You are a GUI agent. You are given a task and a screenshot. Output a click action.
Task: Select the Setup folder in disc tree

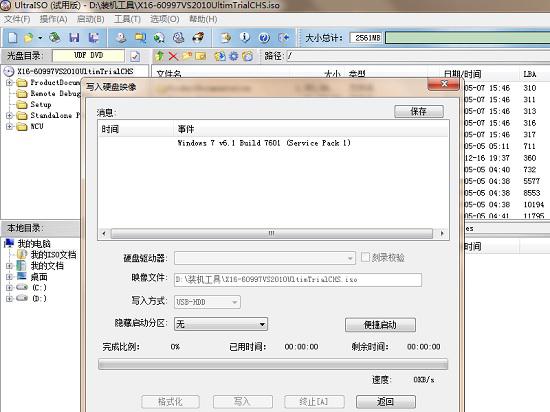click(41, 104)
